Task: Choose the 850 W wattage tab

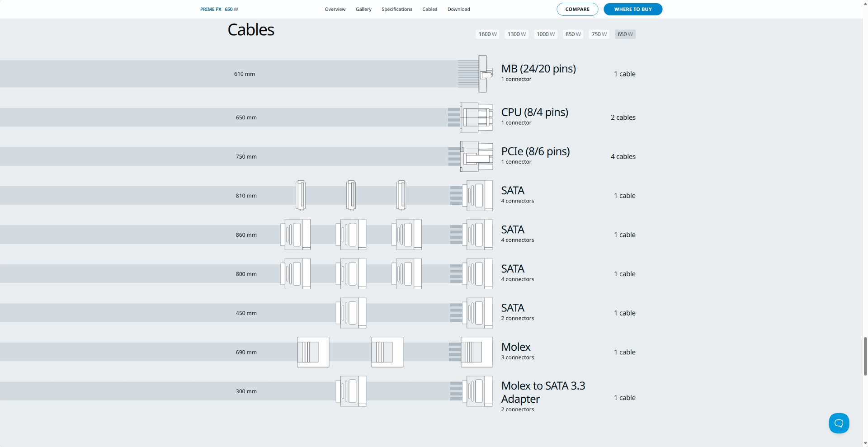Action: tap(573, 34)
